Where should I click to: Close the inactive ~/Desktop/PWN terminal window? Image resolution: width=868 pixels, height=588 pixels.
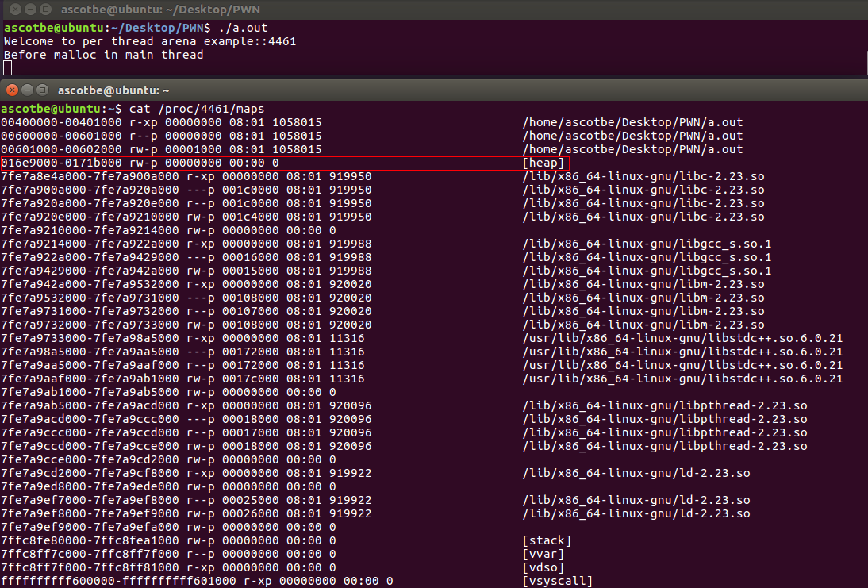tap(15, 9)
